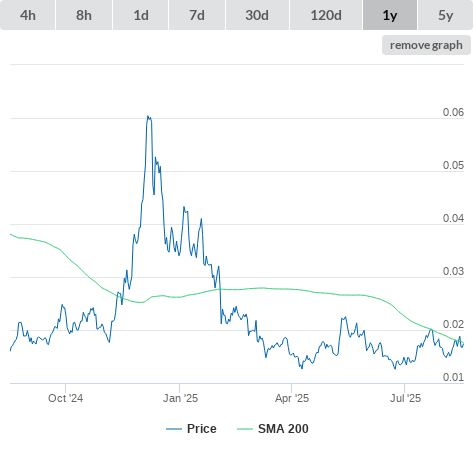Click the blue Price legend line swatch
474x455 pixels.
pyautogui.click(x=174, y=429)
